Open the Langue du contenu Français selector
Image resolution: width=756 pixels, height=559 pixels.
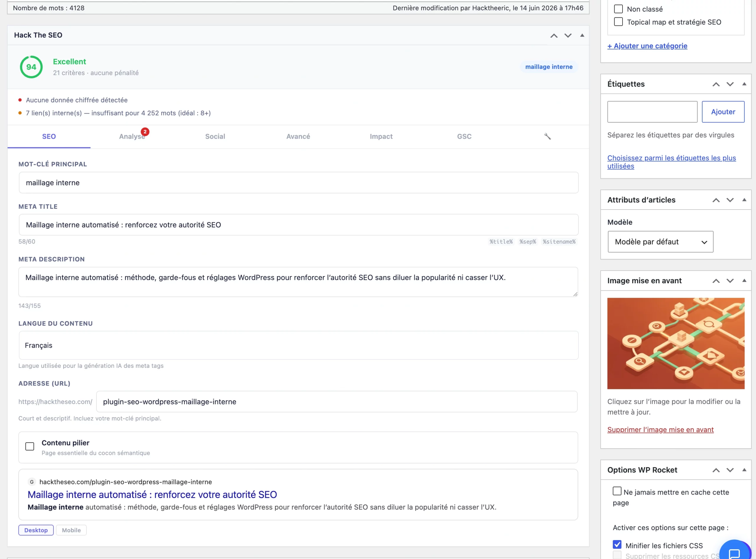tap(299, 345)
